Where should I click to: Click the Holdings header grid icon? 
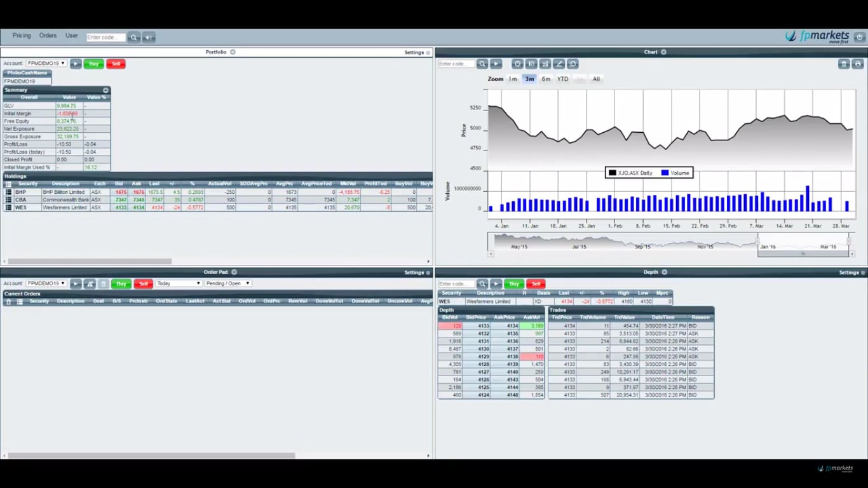pyautogui.click(x=8, y=184)
